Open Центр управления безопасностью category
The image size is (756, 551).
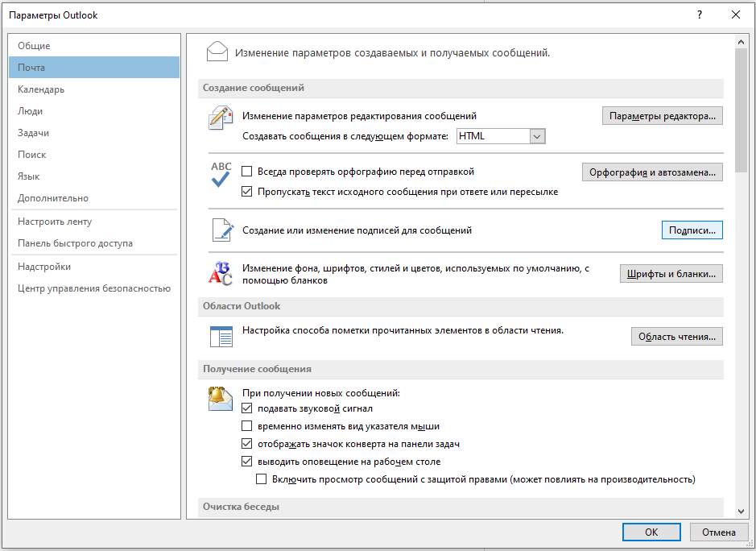pyautogui.click(x=94, y=288)
